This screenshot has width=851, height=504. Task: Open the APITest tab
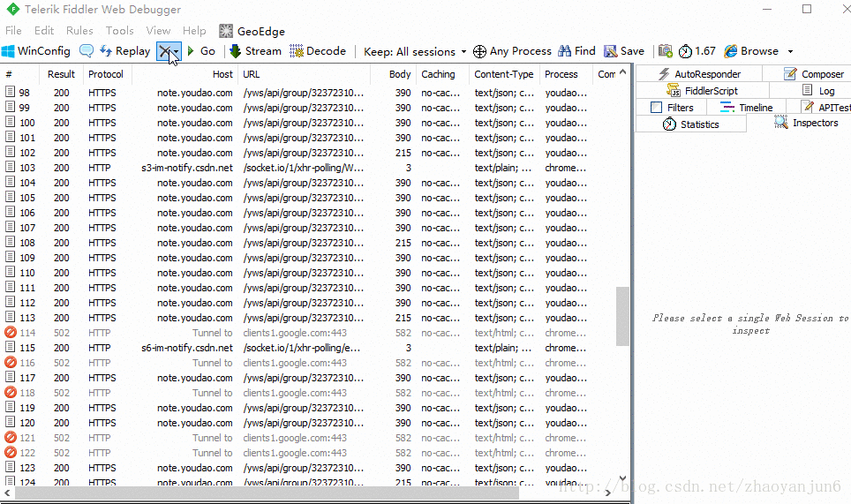point(825,108)
